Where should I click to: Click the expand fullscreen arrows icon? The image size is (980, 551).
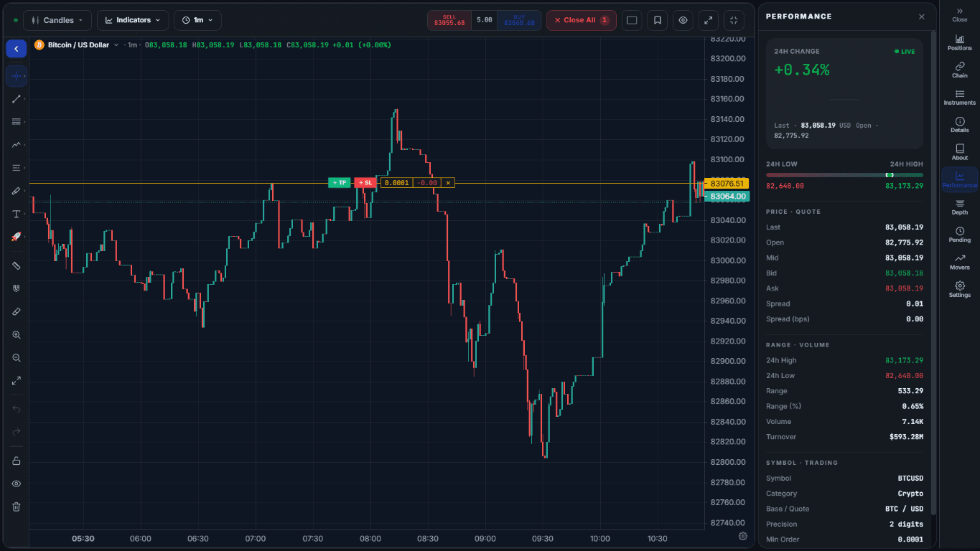(708, 20)
